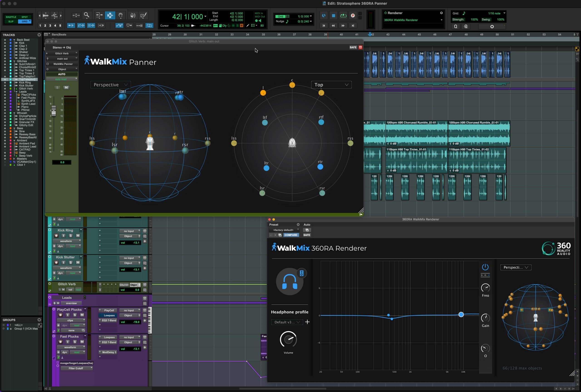
Task: Select the Trim tool
Action: pyautogui.click(x=99, y=15)
